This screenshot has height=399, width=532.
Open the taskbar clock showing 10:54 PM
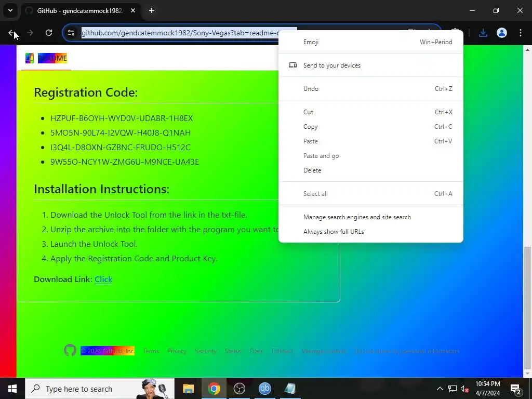pos(487,389)
